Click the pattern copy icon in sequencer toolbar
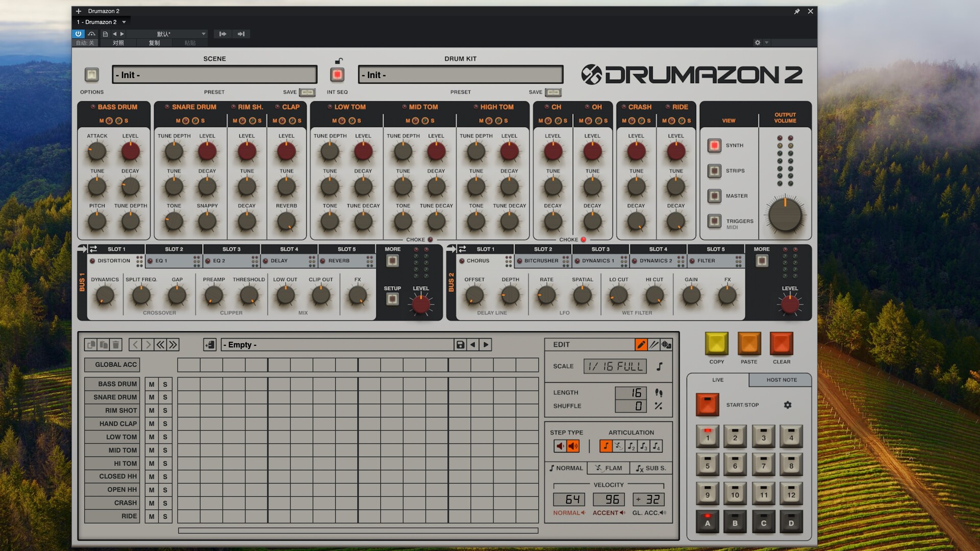980x551 pixels. (x=91, y=345)
